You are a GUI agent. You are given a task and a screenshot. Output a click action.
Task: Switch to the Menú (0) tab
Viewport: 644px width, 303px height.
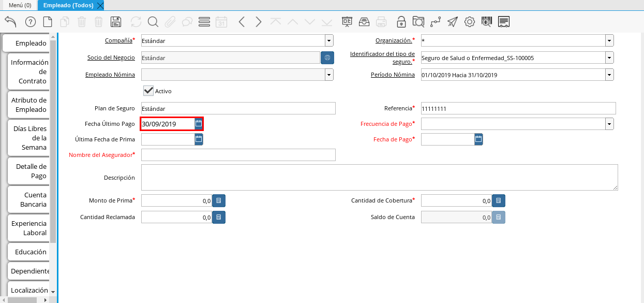click(20, 5)
